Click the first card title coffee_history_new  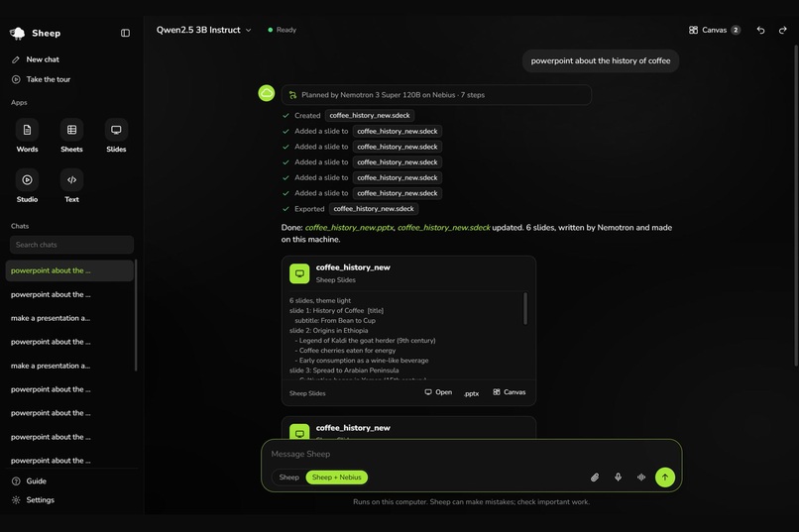point(353,267)
